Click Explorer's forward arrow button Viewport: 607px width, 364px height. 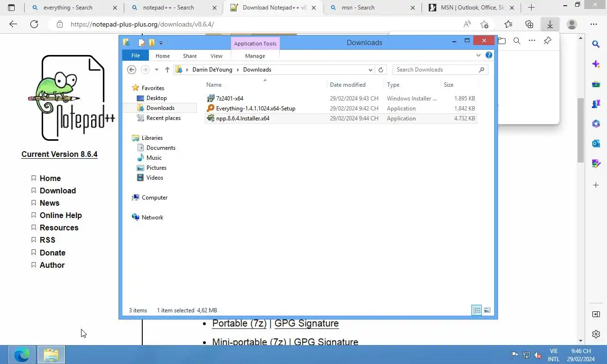click(x=145, y=70)
